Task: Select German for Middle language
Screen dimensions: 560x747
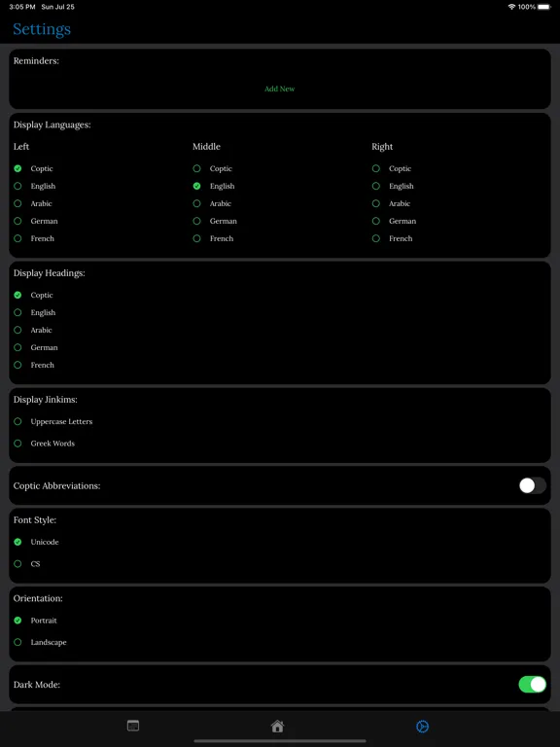Action: point(196,221)
